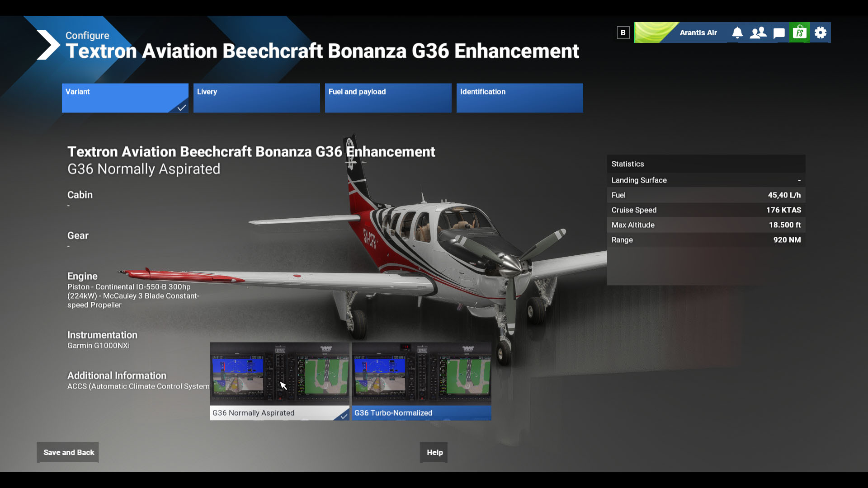Select the G36 Normally Aspirated variant thumbnail
Image resolution: width=868 pixels, height=488 pixels.
280,381
